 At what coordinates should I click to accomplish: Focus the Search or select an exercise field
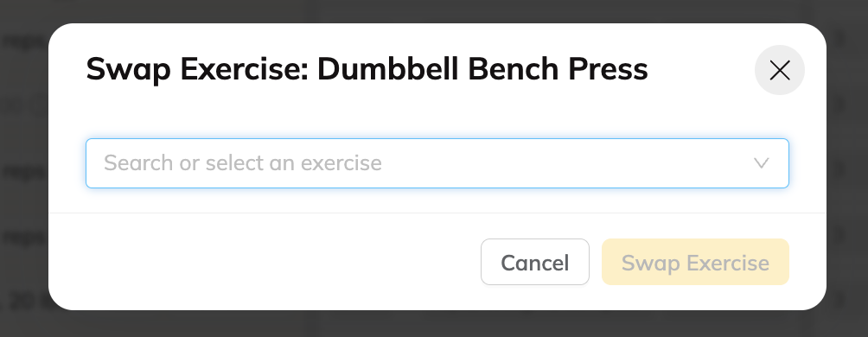tap(437, 163)
